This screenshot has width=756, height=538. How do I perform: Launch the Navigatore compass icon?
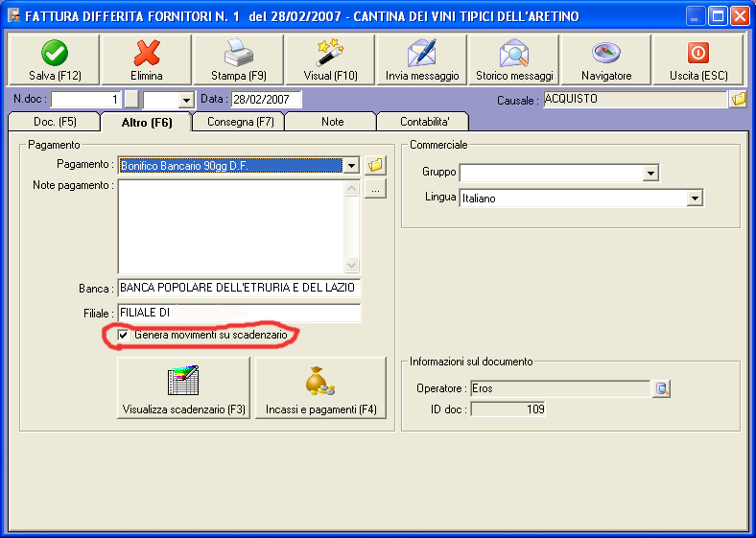(x=606, y=53)
